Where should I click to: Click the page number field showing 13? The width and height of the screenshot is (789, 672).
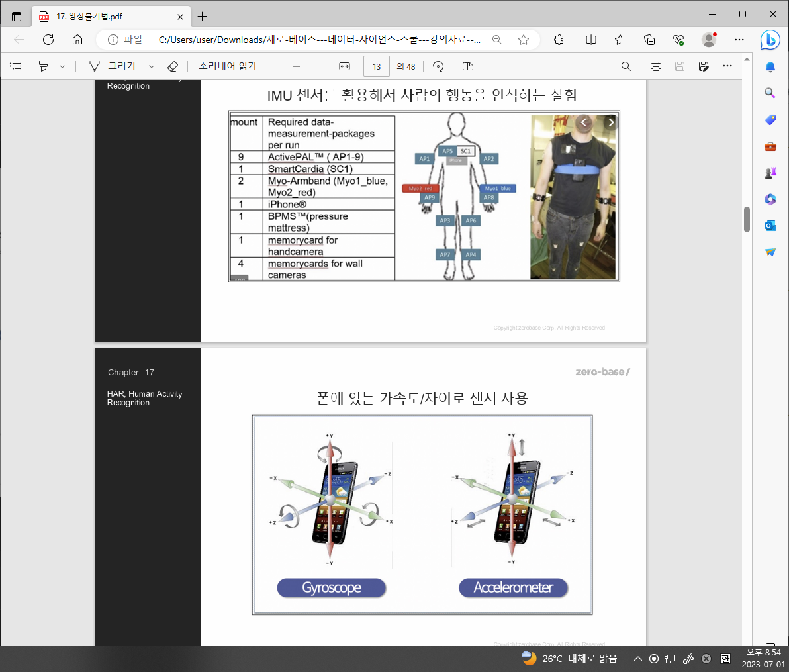tap(377, 66)
